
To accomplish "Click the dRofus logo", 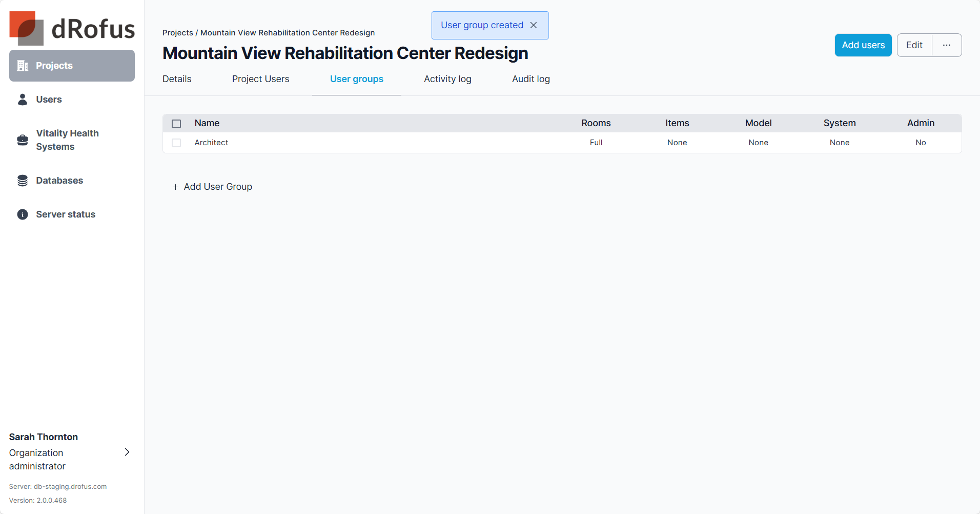I will [x=72, y=28].
